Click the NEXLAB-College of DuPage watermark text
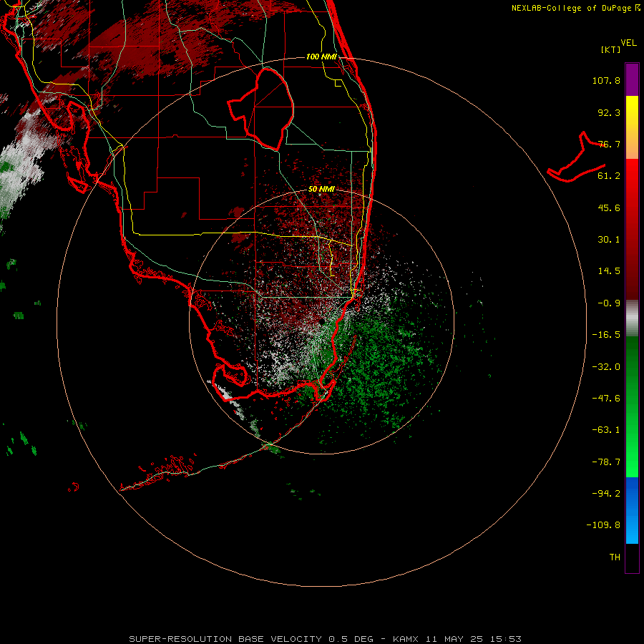Viewport: 644px width, 644px height. (575, 8)
